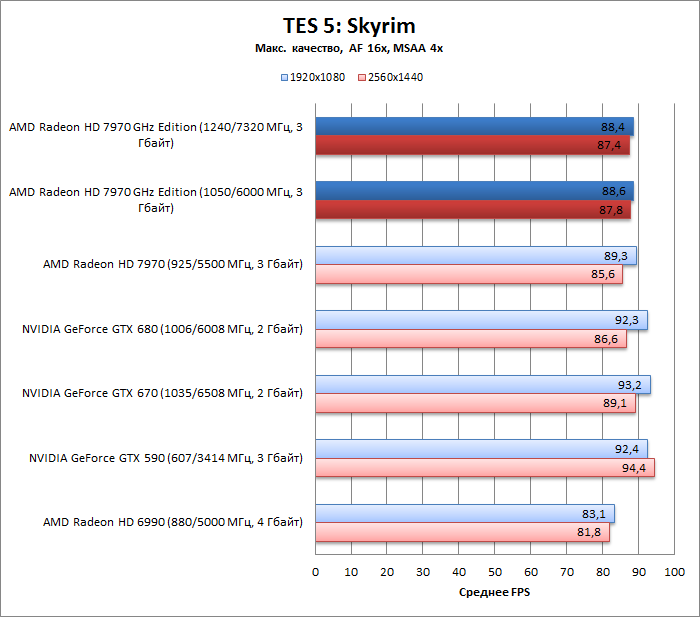Click the 2560x1440 legend label

pyautogui.click(x=395, y=77)
